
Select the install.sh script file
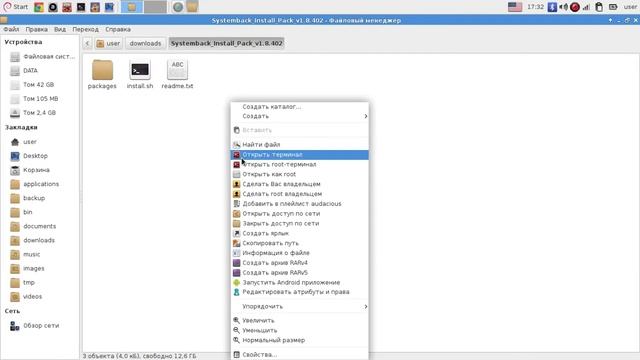click(140, 74)
